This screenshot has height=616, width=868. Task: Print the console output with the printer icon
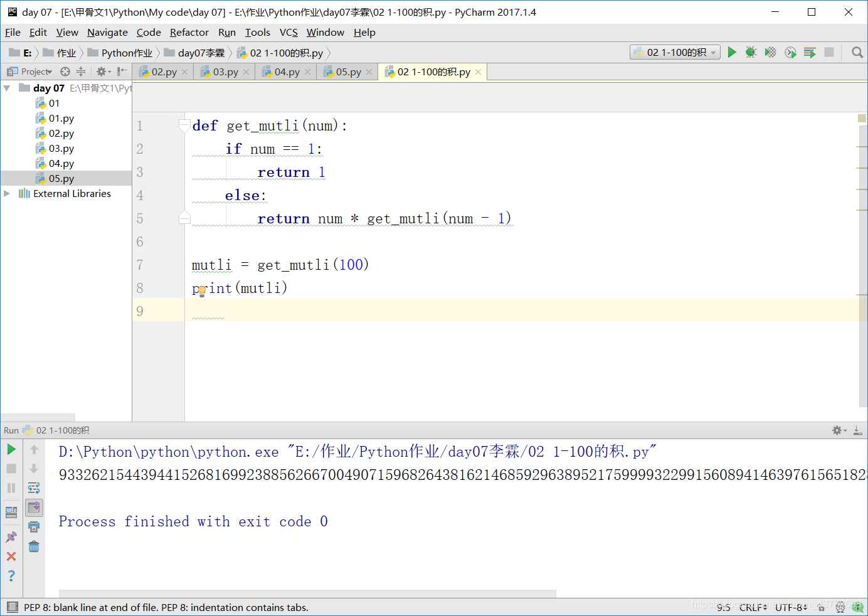[x=34, y=527]
